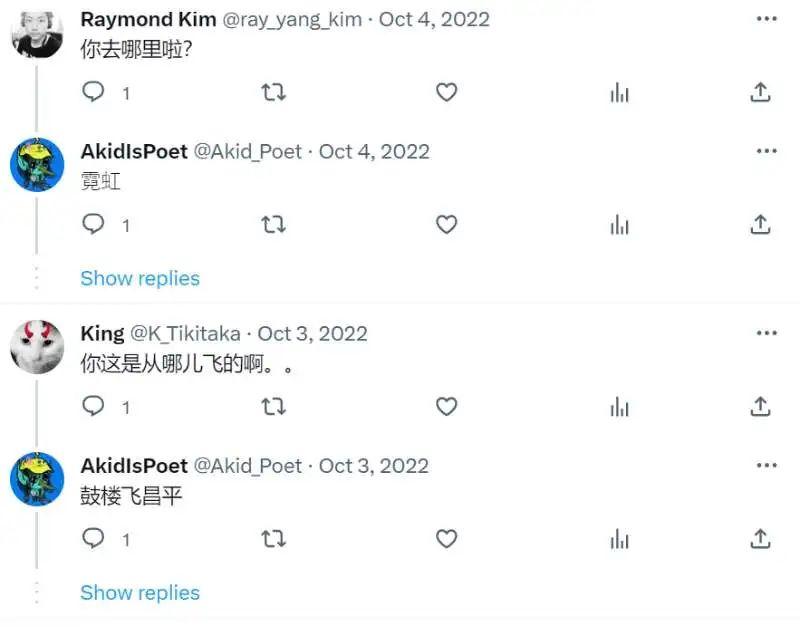The height and width of the screenshot is (636, 800).
Task: Reply to Raymond Kim's tweet
Action: (92, 92)
